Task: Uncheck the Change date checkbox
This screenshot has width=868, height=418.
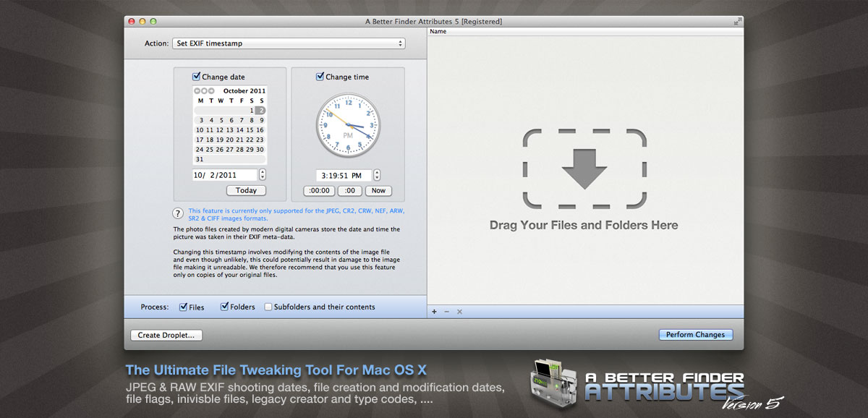Action: click(197, 77)
